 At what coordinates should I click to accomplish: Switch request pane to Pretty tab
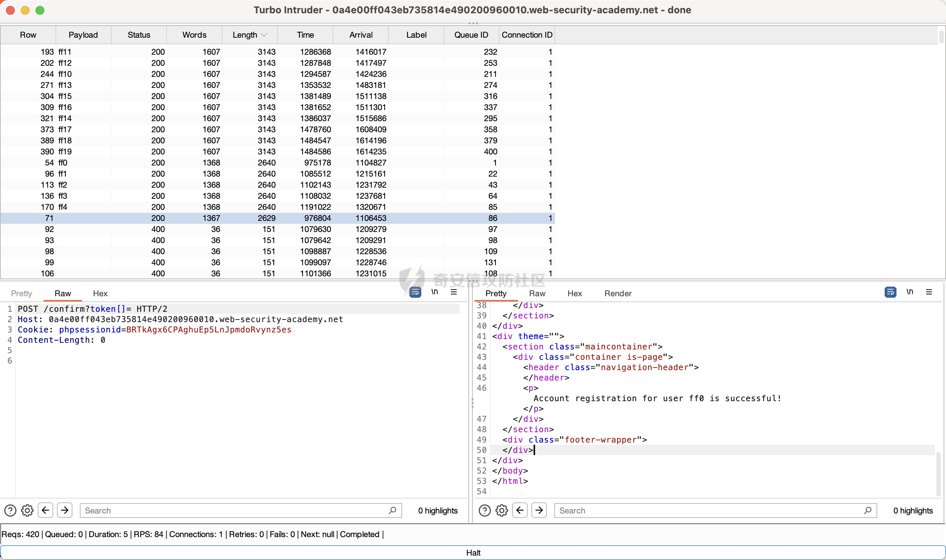point(21,293)
